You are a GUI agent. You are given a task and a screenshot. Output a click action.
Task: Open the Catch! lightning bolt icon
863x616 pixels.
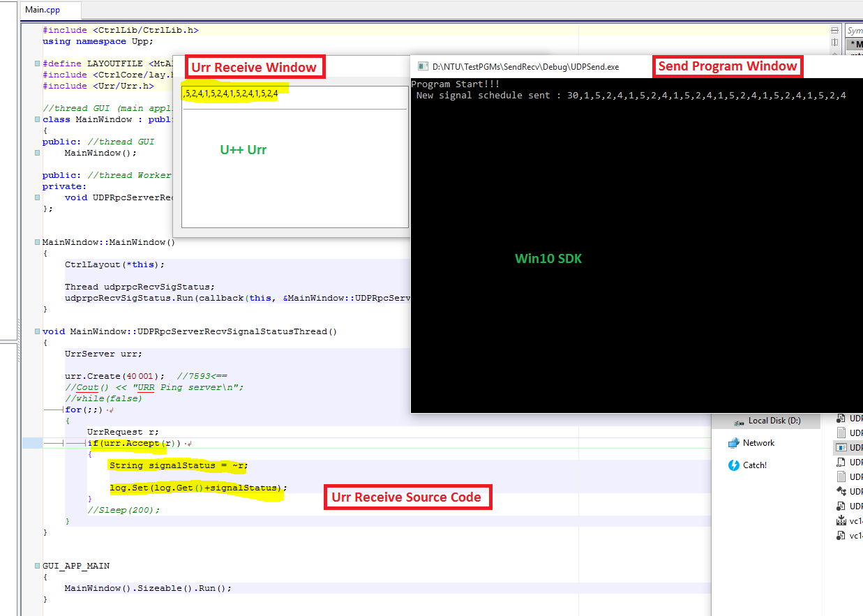733,465
